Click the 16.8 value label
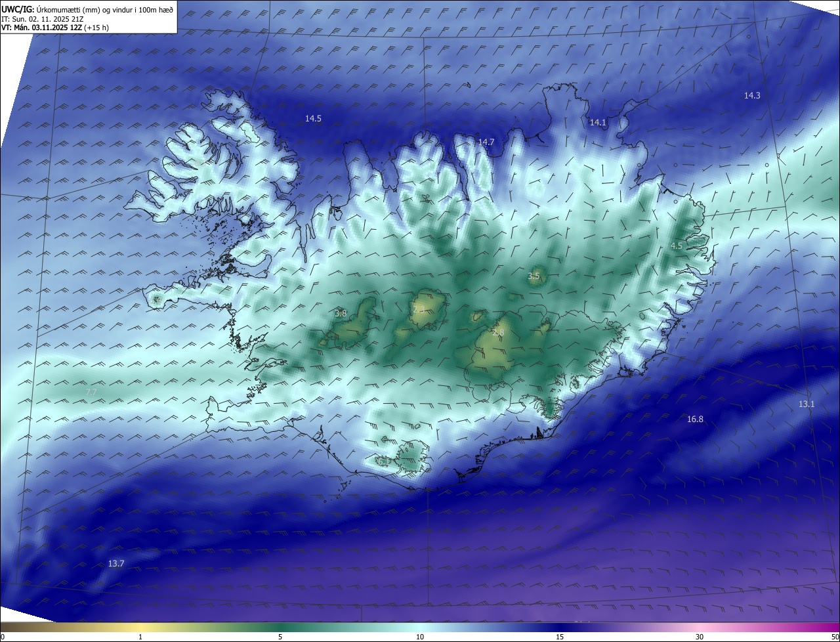The image size is (840, 642). pyautogui.click(x=695, y=419)
